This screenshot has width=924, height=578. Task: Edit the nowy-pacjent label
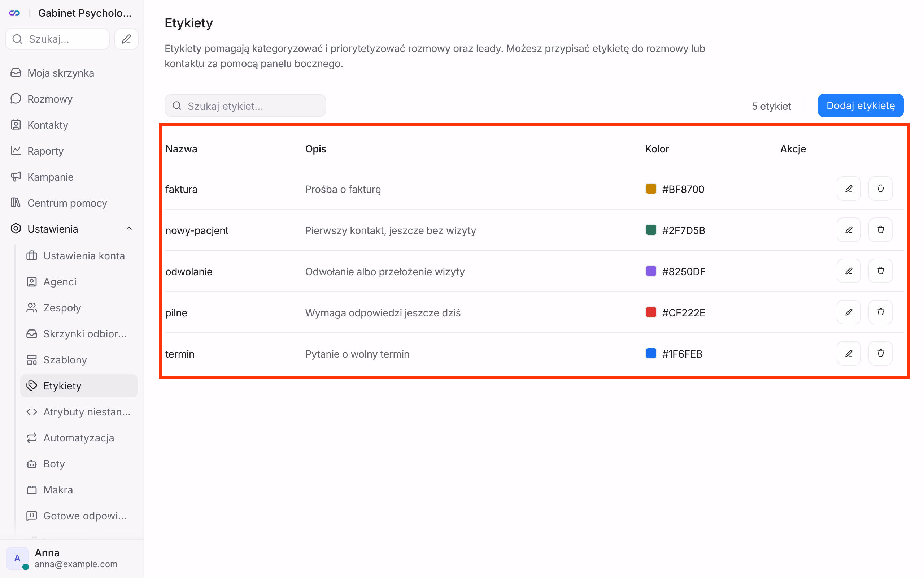(849, 230)
